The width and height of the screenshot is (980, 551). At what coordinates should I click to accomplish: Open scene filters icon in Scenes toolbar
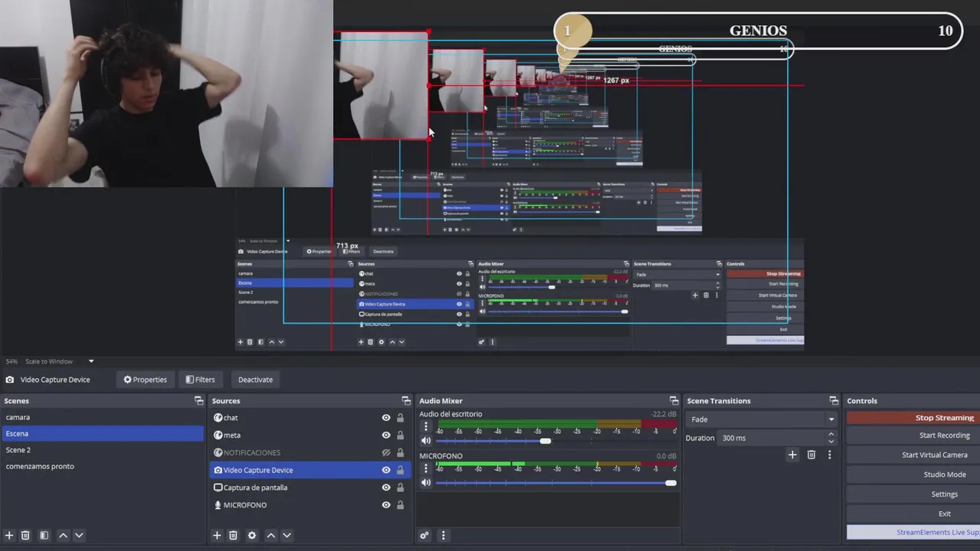click(44, 536)
